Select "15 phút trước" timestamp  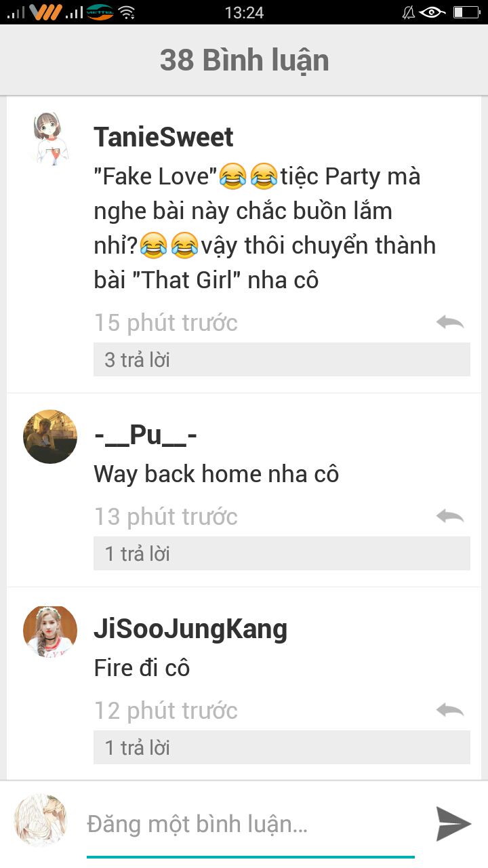coord(166,323)
